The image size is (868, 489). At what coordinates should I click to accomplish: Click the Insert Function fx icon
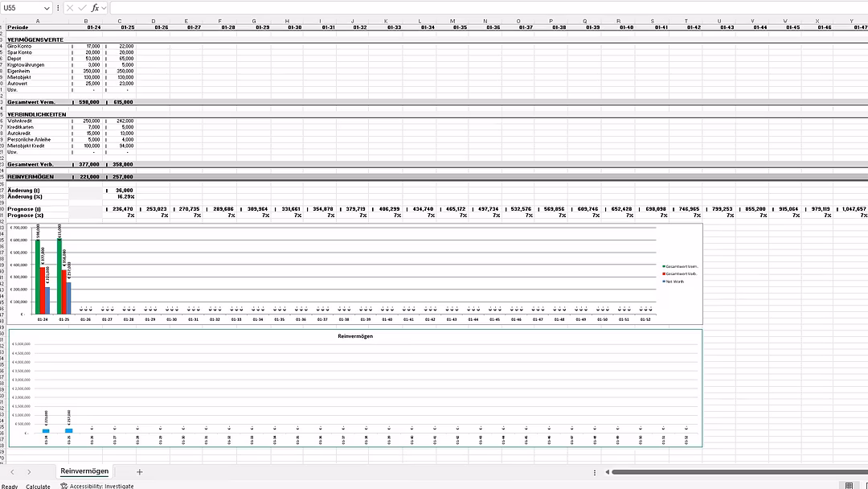(x=95, y=7)
